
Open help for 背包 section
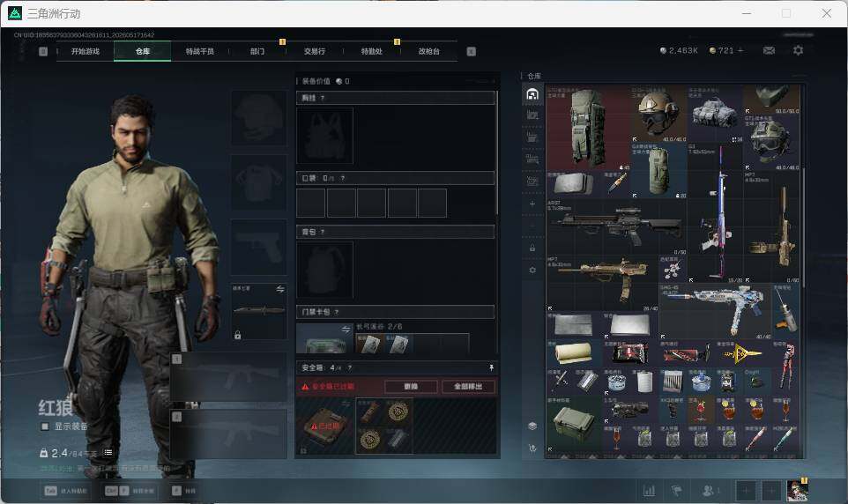tap(323, 232)
